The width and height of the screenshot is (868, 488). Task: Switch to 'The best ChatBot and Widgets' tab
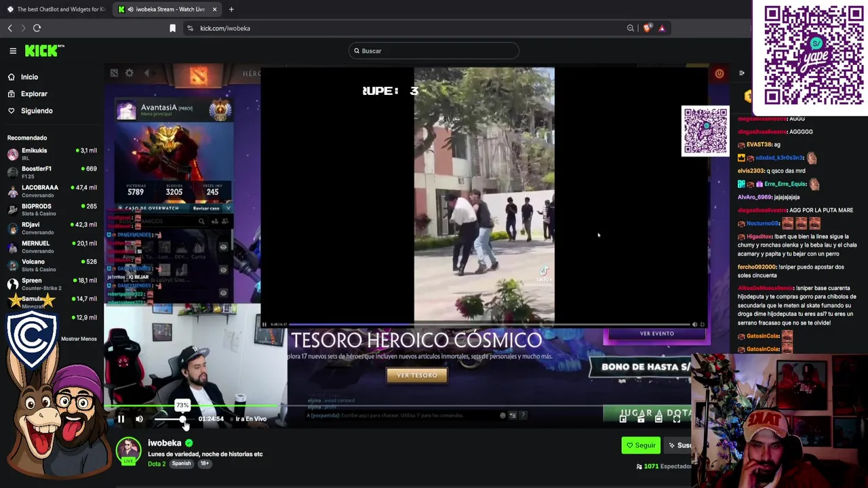point(56,9)
